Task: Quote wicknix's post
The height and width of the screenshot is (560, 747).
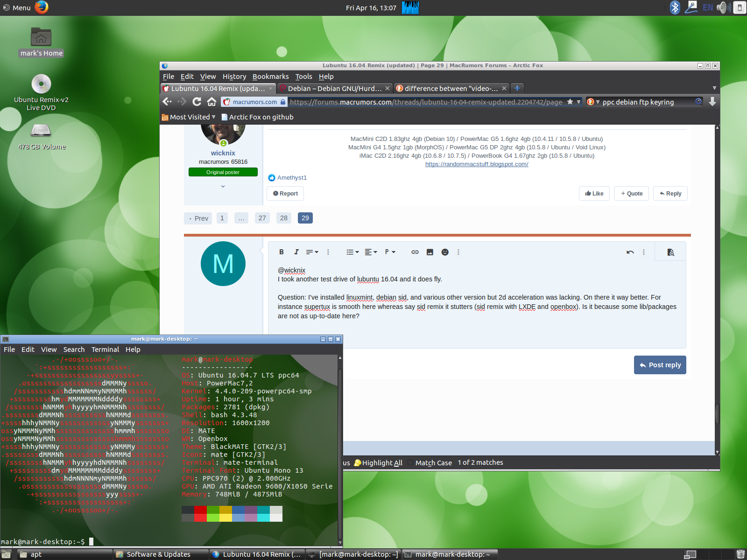Action: pyautogui.click(x=632, y=194)
